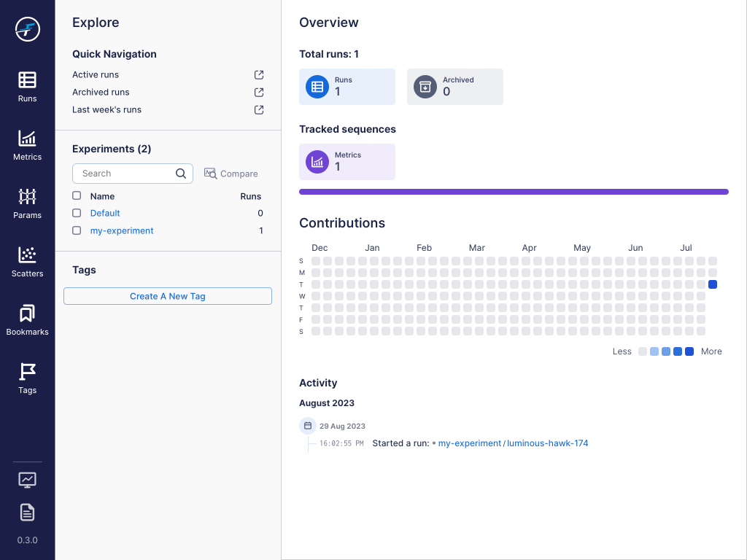Viewport: 747px width, 560px height.
Task: Open Last week's runs external link
Action: point(258,109)
